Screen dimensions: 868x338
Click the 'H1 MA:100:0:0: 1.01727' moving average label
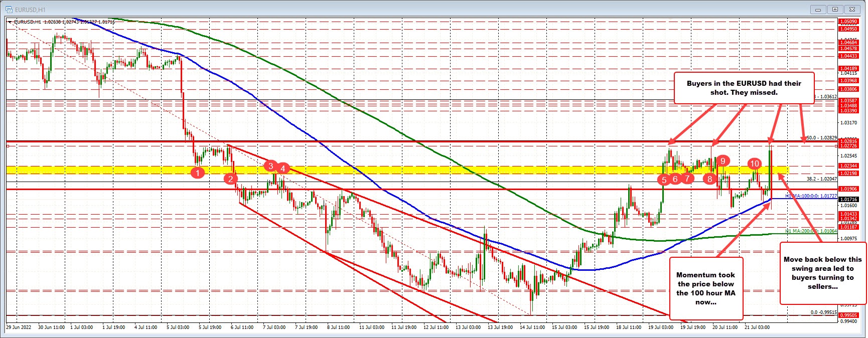[811, 196]
